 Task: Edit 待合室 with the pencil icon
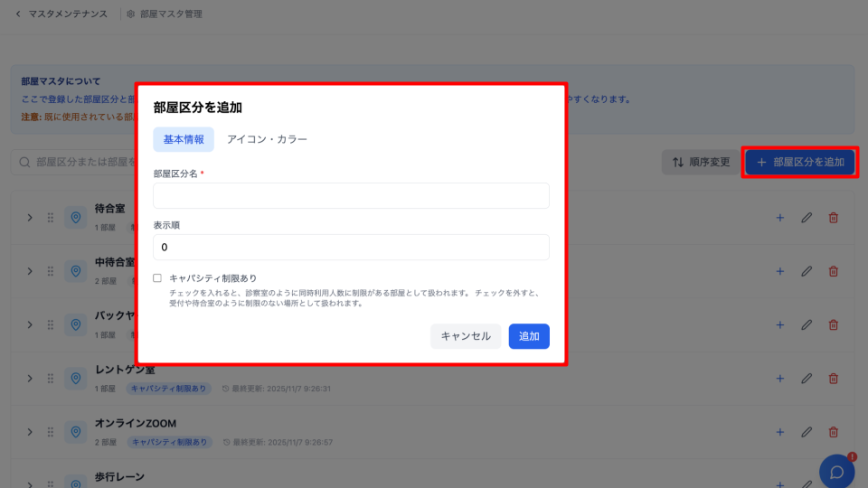tap(807, 218)
